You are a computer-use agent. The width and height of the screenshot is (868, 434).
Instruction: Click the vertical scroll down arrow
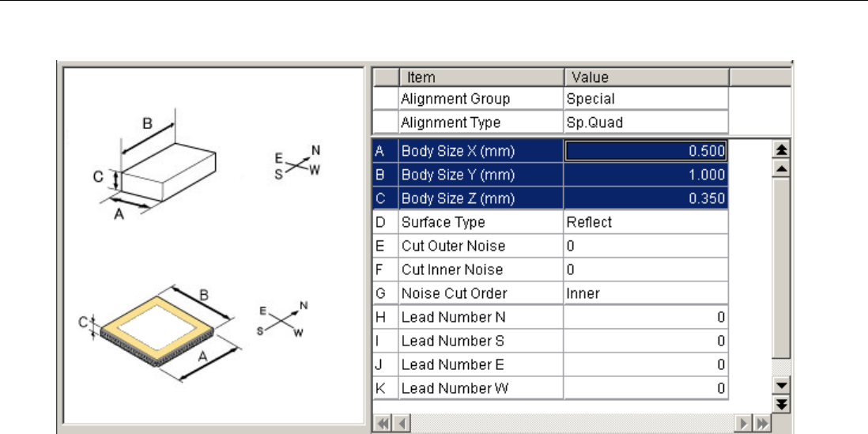781,386
